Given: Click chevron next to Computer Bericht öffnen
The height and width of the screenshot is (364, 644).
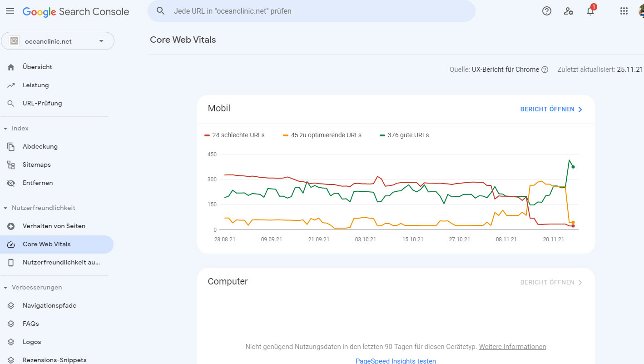Looking at the screenshot, I should tap(580, 282).
